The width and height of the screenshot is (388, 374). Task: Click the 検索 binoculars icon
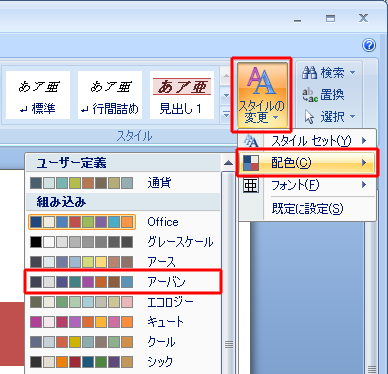tap(309, 72)
